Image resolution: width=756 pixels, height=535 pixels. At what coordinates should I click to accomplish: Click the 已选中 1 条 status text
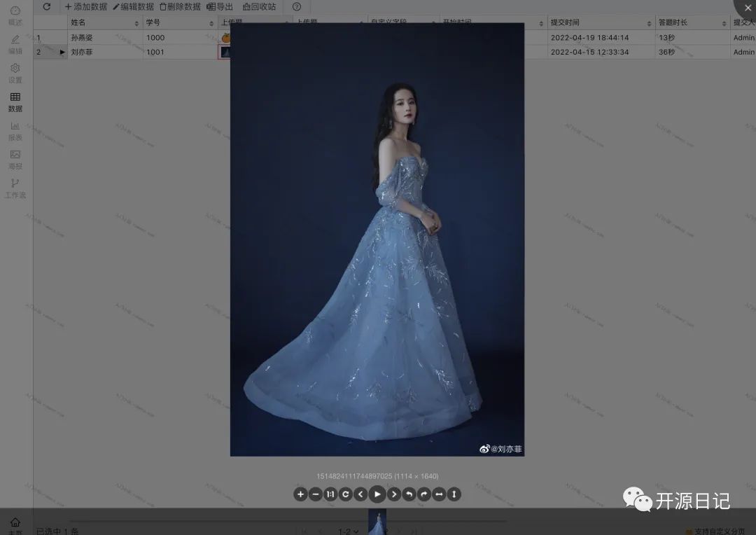point(57,531)
